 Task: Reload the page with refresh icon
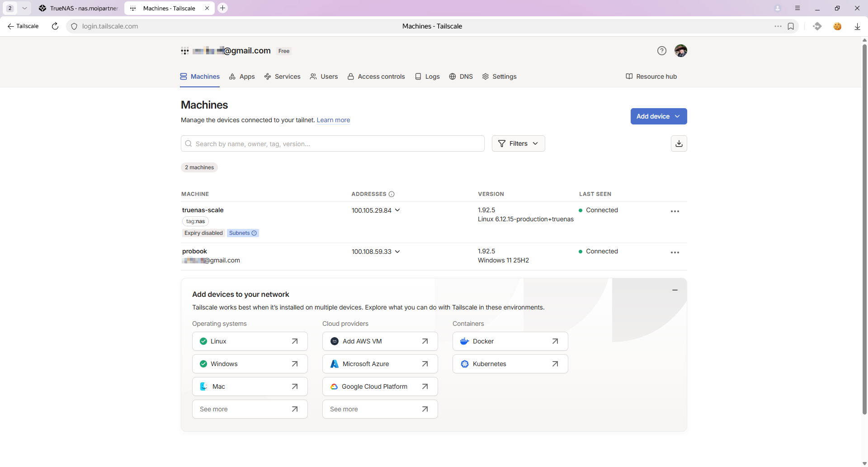[x=55, y=26]
